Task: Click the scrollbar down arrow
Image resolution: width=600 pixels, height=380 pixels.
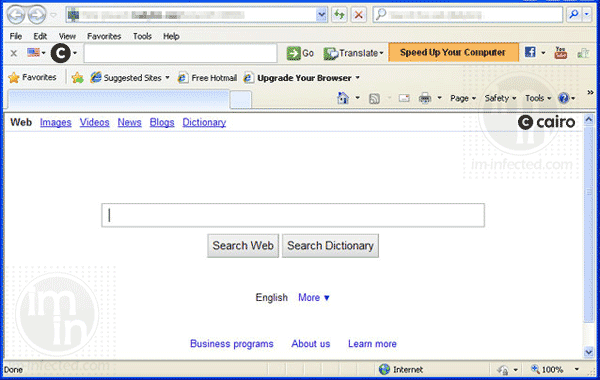Action: [x=589, y=352]
